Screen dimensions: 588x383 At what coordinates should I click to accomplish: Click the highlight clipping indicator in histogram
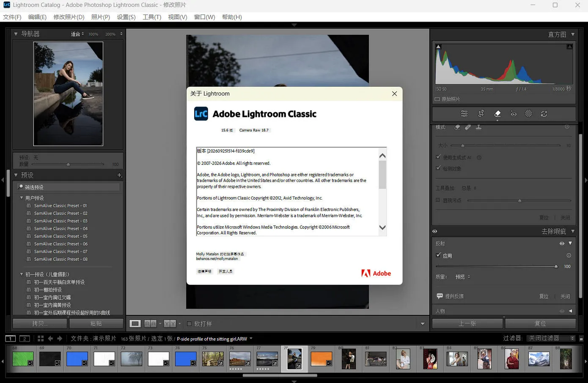click(x=570, y=47)
